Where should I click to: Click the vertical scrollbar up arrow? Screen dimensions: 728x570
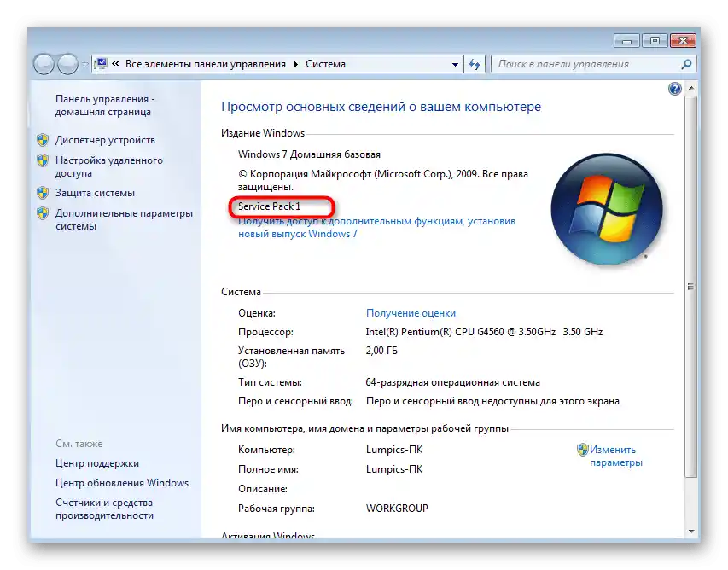point(690,88)
